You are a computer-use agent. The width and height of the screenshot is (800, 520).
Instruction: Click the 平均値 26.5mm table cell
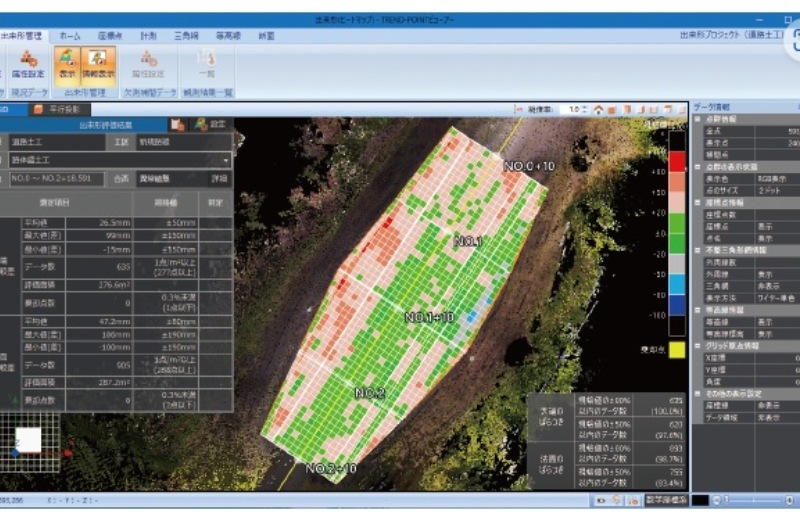pyautogui.click(x=98, y=223)
